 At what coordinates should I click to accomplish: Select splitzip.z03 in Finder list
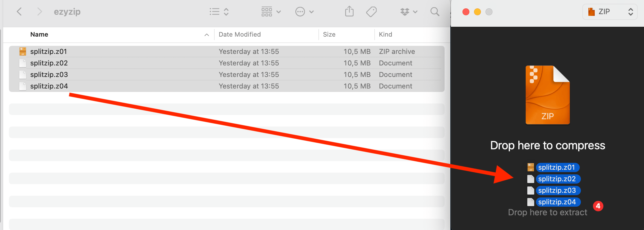(226, 75)
